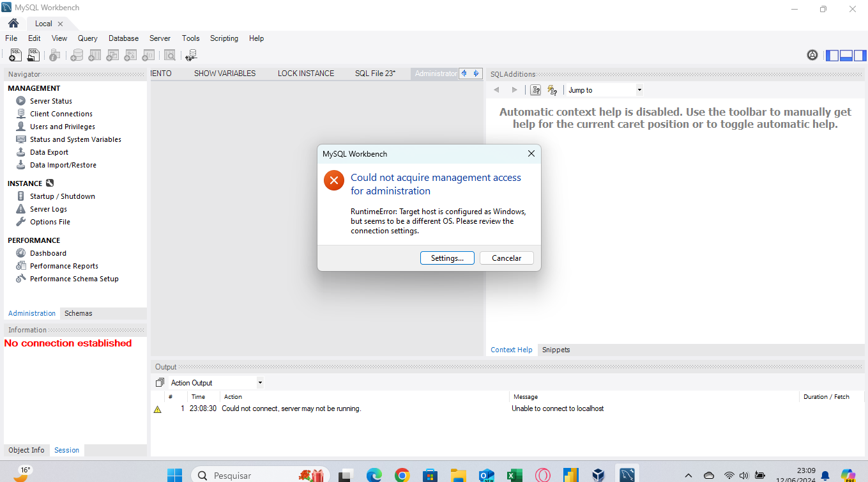Create new stored procedure toolbar icon

[130, 56]
